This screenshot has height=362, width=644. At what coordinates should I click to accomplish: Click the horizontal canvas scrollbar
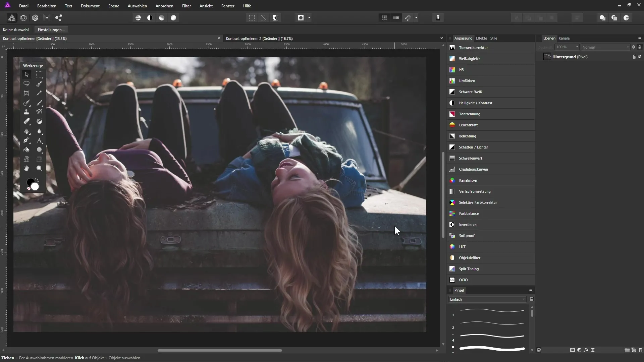pyautogui.click(x=220, y=351)
